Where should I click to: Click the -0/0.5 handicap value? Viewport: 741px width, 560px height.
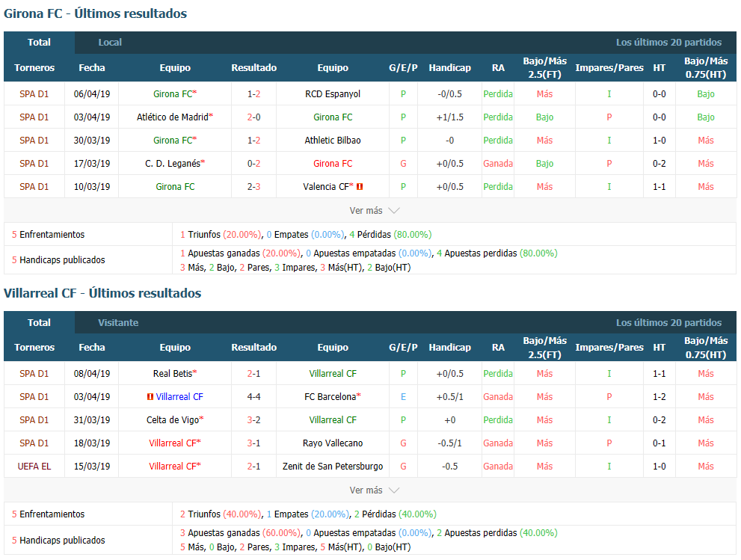tap(450, 94)
